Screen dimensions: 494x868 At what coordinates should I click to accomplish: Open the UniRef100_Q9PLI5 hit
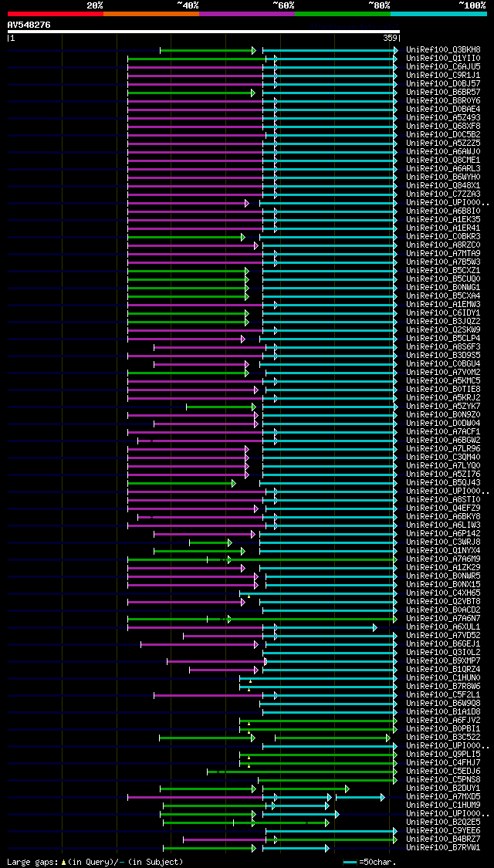(443, 755)
